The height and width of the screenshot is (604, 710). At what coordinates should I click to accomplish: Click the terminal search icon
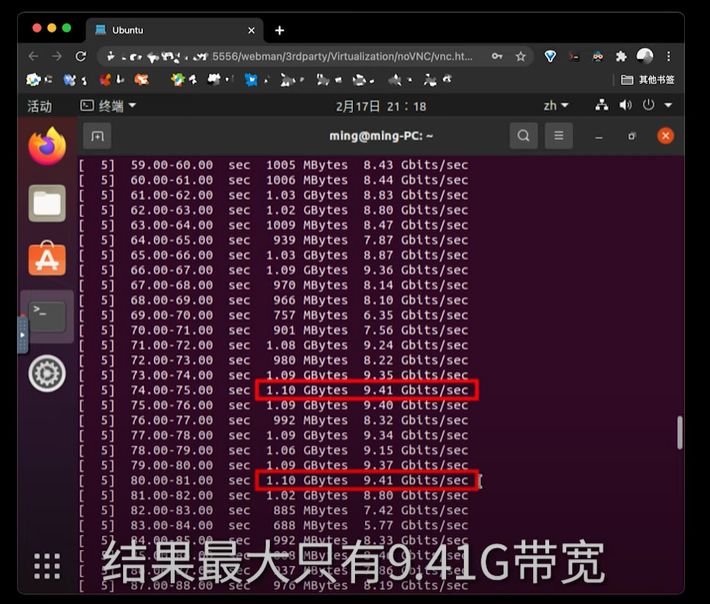click(x=523, y=135)
